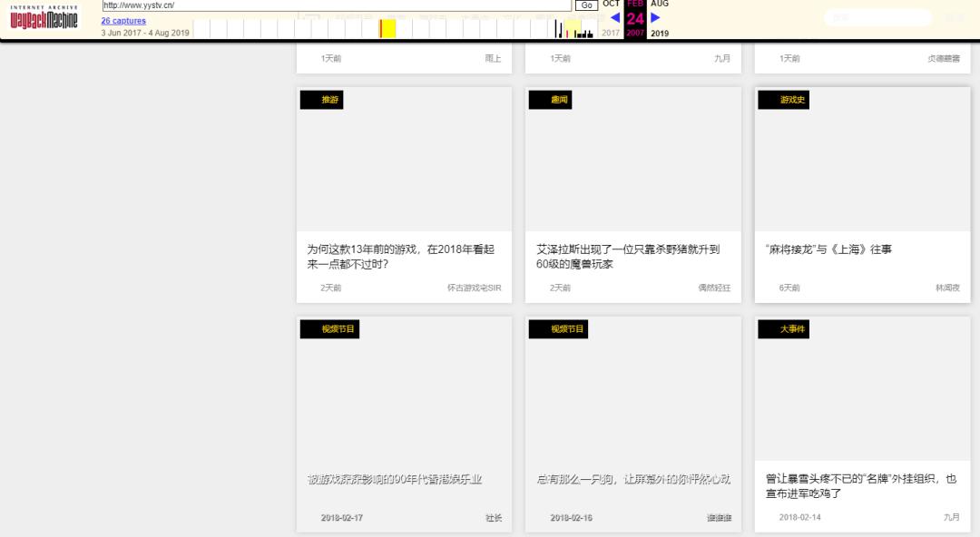Open the article about the 13-year-old game
This screenshot has height=537, width=980.
(x=402, y=257)
